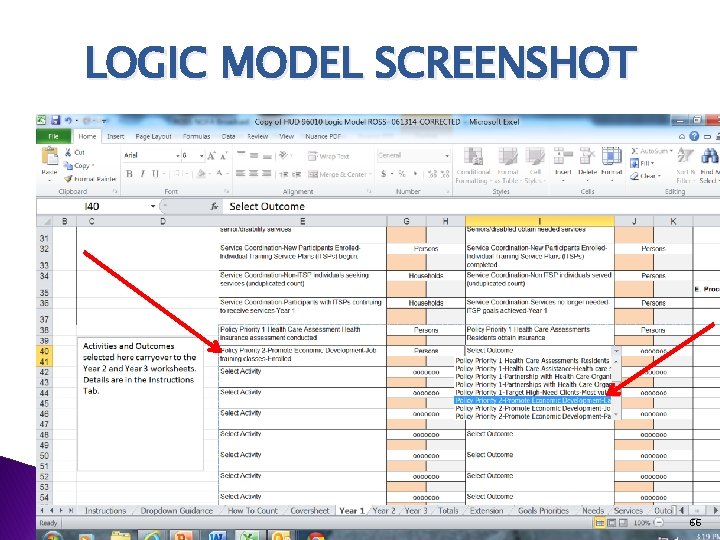This screenshot has height=540, width=720.
Task: Switch to the Year 2 worksheet
Action: (384, 510)
